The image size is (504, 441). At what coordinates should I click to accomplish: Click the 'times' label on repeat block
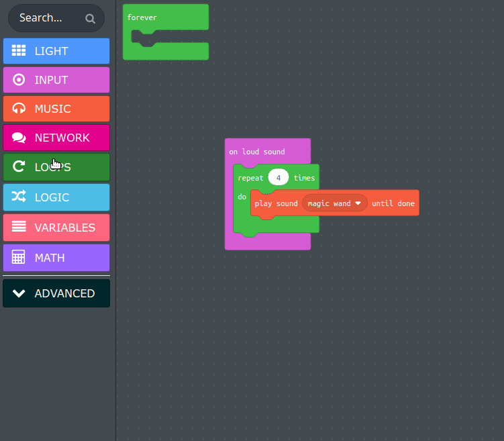click(x=304, y=178)
